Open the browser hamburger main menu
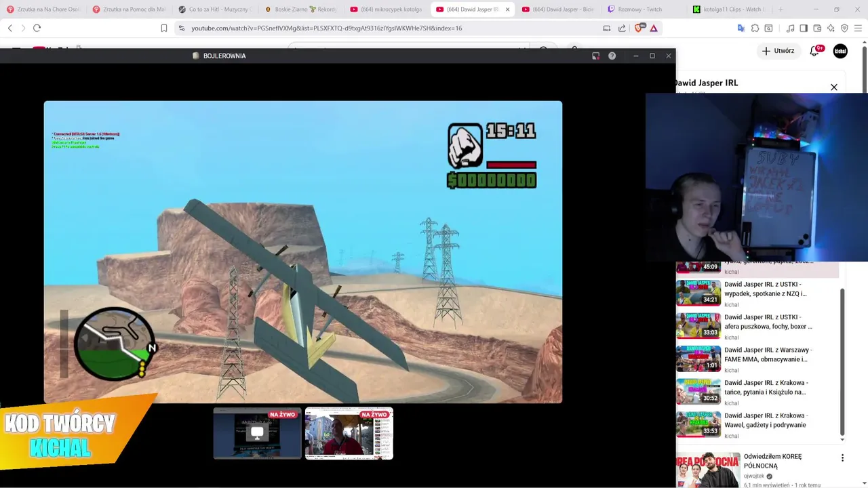The image size is (868, 488). coord(859,28)
